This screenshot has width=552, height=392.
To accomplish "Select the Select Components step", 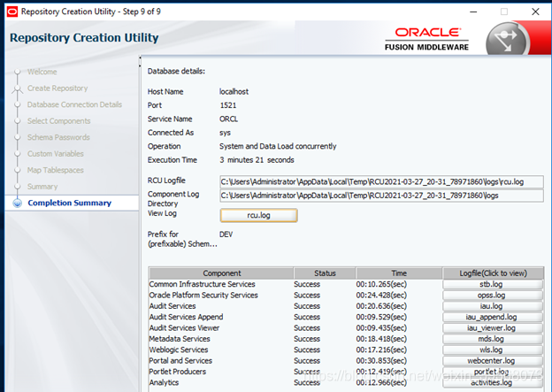I will tap(58, 121).
